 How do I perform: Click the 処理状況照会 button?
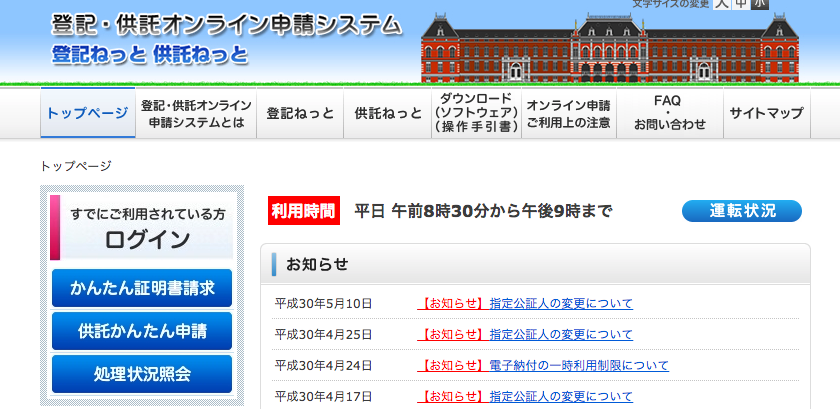pos(142,374)
